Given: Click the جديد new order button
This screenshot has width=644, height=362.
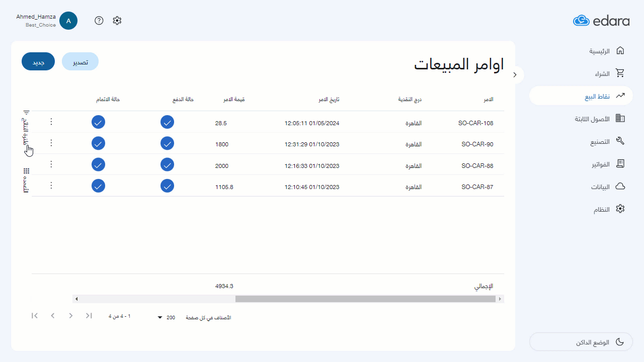Looking at the screenshot, I should pyautogui.click(x=38, y=61).
